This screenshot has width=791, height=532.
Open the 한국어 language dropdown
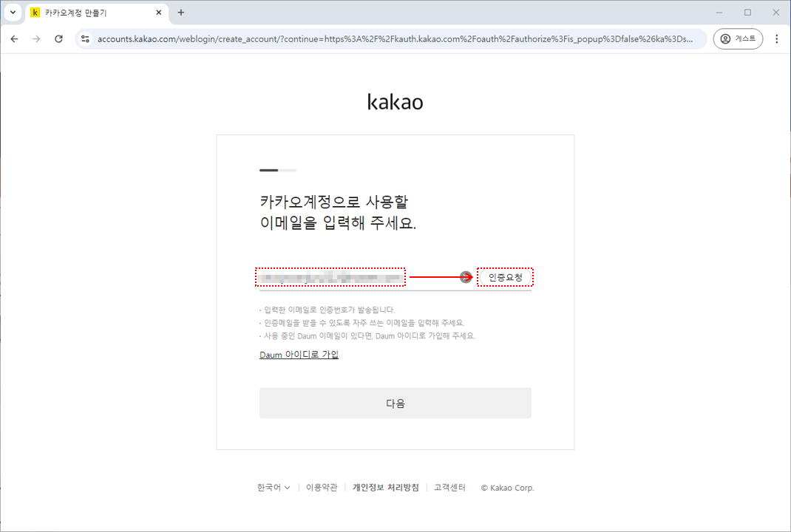coord(274,488)
